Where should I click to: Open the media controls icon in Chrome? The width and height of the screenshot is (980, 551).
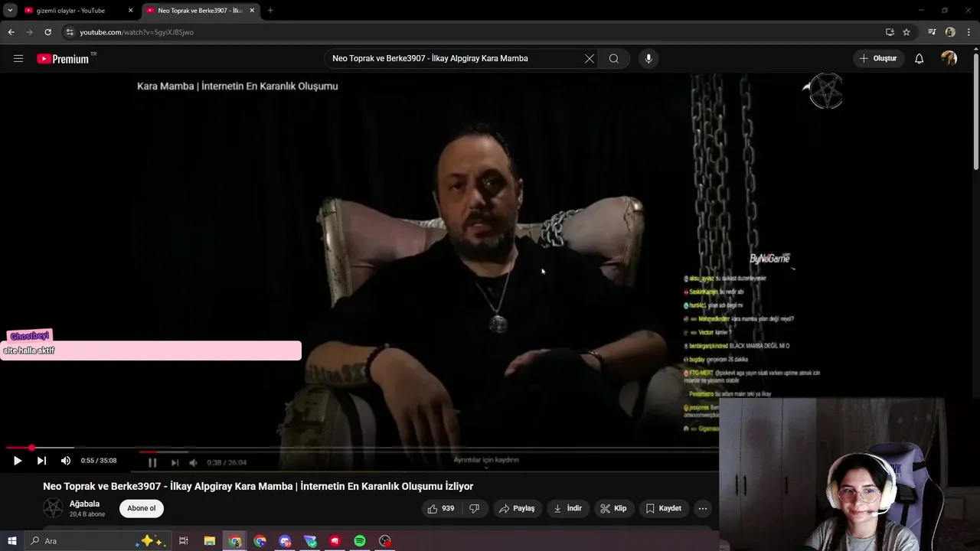[x=932, y=32]
